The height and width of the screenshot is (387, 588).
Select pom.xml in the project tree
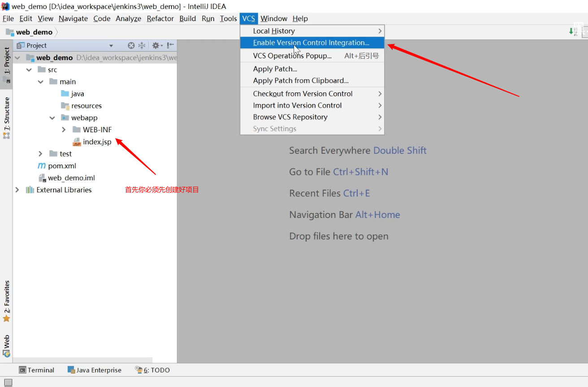point(62,166)
